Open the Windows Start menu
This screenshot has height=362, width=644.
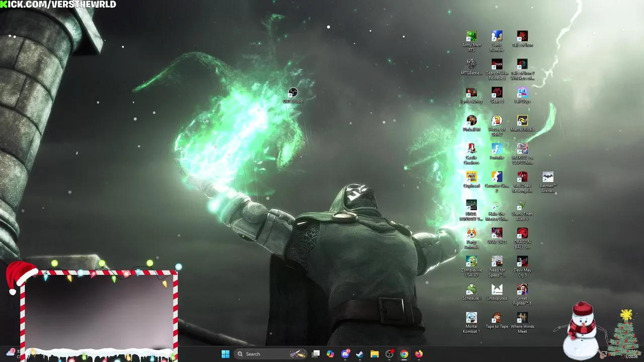pos(225,354)
